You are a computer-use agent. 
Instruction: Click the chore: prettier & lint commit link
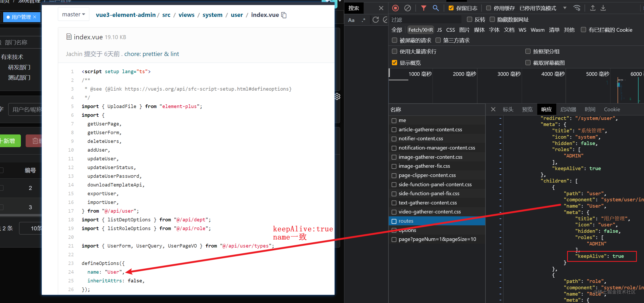click(151, 54)
